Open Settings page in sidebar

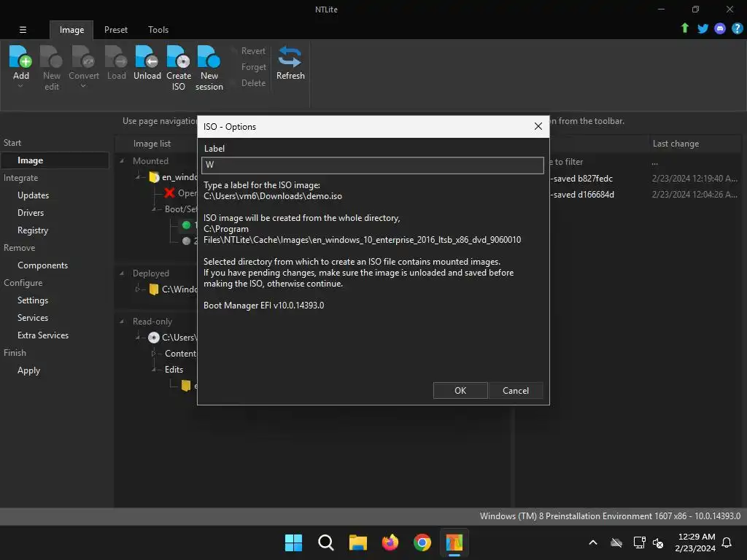(33, 300)
